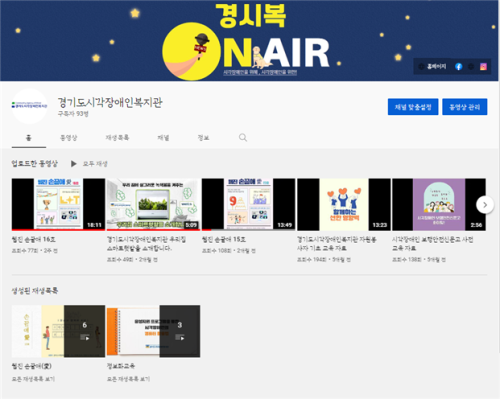
Task: Open the 13:23 volunteer education video
Action: (344, 204)
